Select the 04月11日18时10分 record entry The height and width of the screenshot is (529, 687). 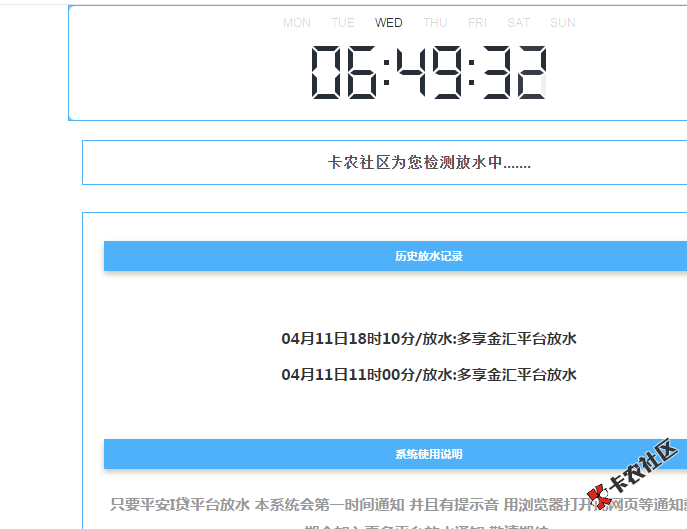click(429, 339)
